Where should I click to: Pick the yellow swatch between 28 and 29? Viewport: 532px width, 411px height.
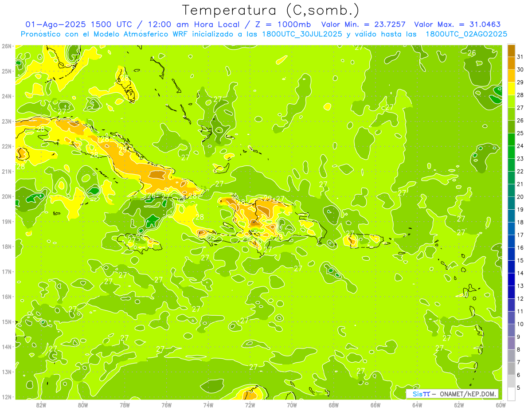[x=511, y=89]
